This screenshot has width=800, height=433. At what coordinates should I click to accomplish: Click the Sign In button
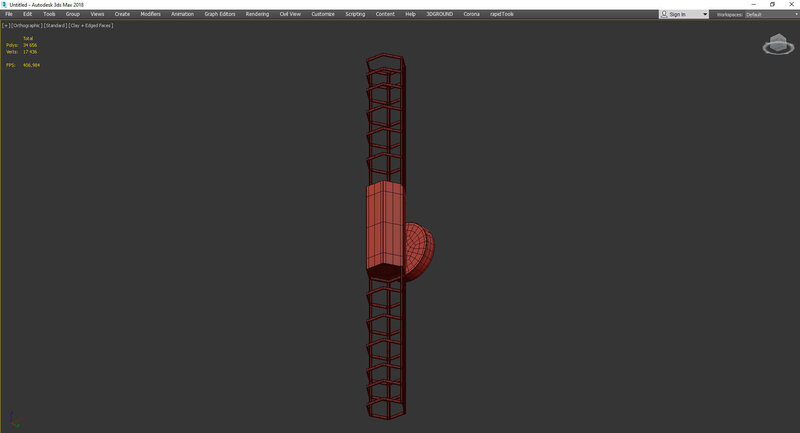pos(679,14)
